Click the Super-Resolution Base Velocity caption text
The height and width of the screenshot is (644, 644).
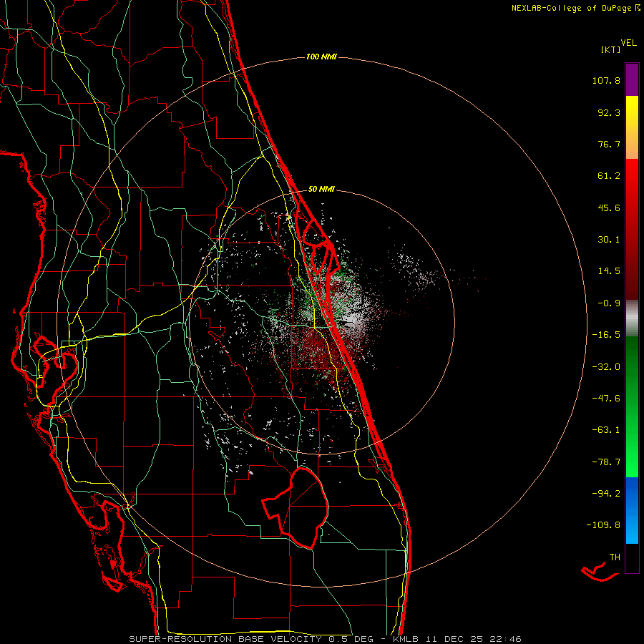coord(325,639)
